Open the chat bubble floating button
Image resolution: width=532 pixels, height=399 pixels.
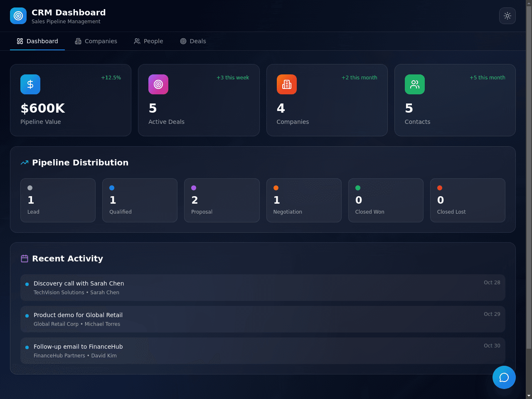click(x=504, y=377)
